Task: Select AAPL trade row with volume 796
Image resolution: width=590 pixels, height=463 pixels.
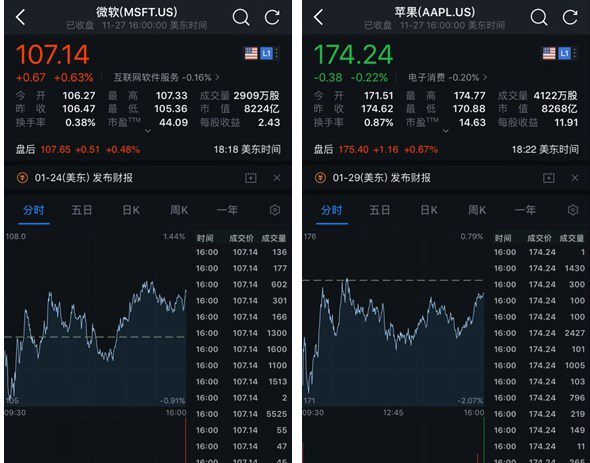Action: point(539,398)
